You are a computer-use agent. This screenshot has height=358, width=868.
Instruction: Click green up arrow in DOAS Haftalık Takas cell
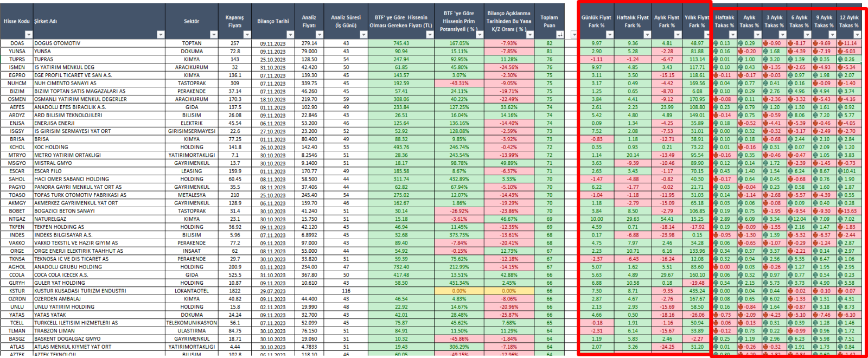(x=716, y=43)
